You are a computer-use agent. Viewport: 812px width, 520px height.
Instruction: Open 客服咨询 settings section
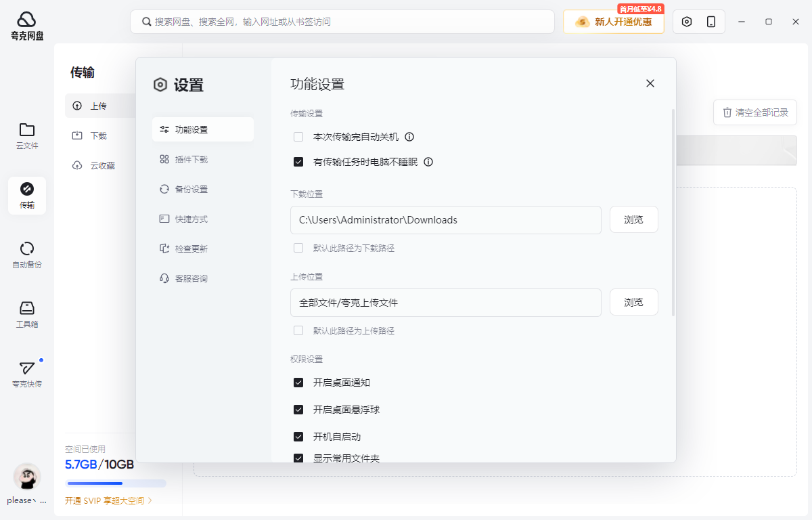[x=203, y=278]
